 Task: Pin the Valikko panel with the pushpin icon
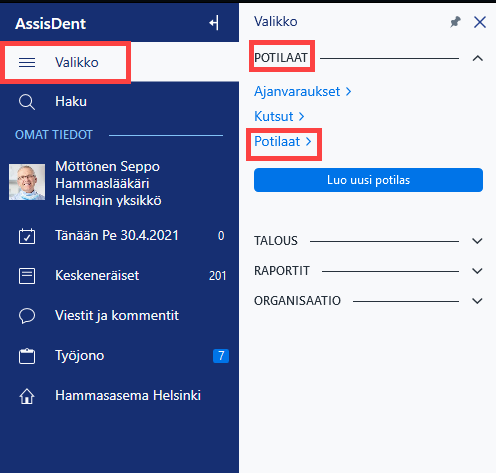coord(455,22)
